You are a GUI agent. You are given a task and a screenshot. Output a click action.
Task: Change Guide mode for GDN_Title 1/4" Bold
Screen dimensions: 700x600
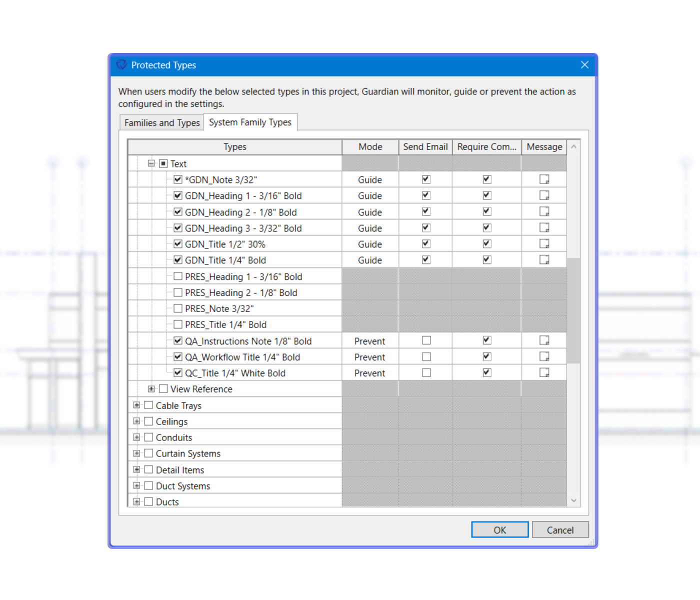coord(370,260)
